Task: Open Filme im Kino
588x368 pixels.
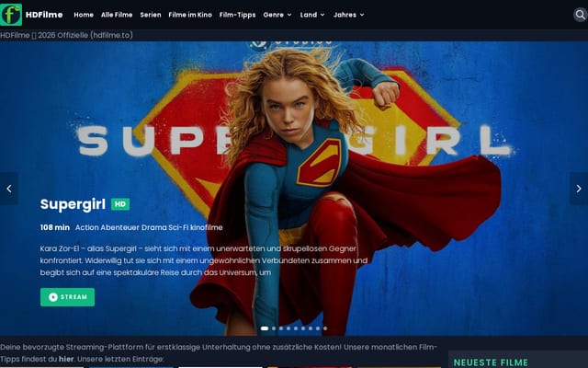Action: point(190,15)
